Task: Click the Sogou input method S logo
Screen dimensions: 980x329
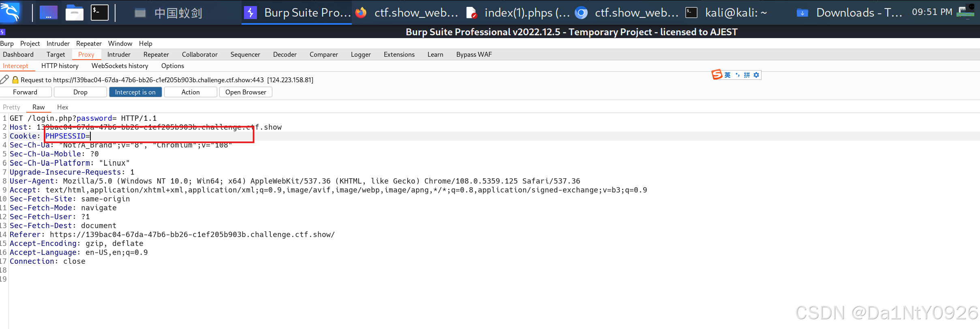Action: coord(717,75)
